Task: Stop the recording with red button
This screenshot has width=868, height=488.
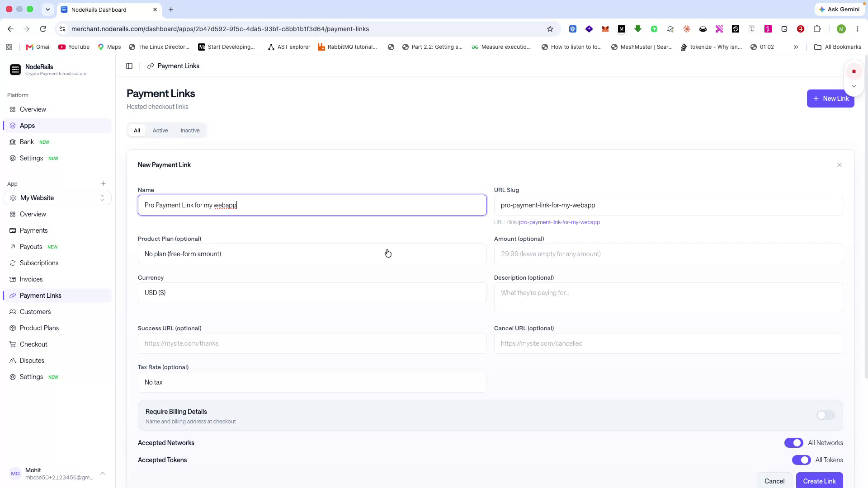Action: click(x=854, y=71)
